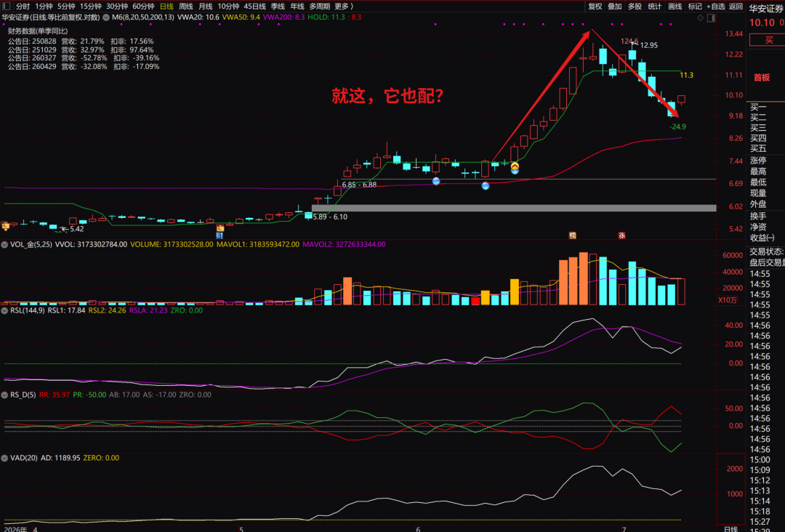Viewport: 785px width, 532px height.
Task: Click the blue ball marker on the VWA200 line
Action: point(485,185)
